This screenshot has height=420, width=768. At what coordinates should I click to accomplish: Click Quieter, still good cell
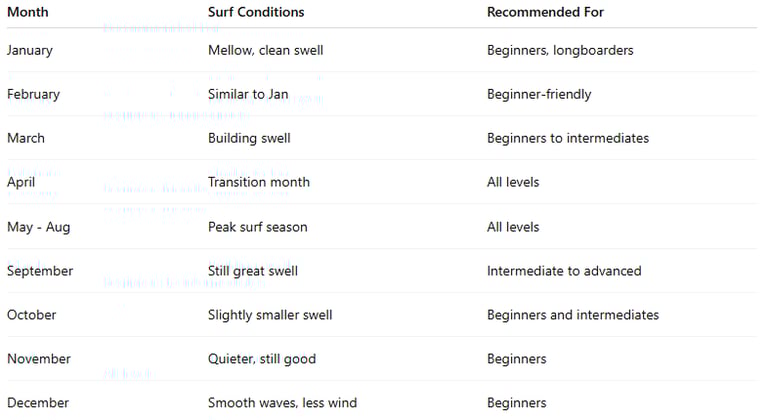(x=262, y=359)
